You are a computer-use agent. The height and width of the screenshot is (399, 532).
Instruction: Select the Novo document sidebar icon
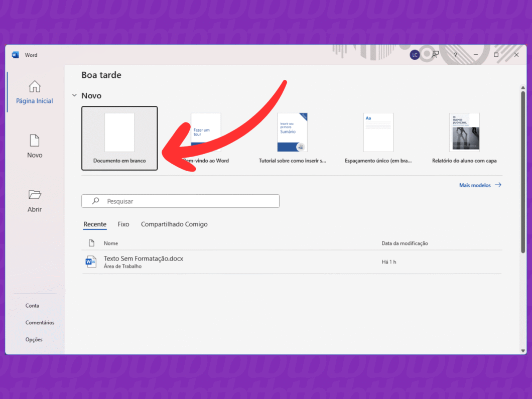(x=35, y=141)
